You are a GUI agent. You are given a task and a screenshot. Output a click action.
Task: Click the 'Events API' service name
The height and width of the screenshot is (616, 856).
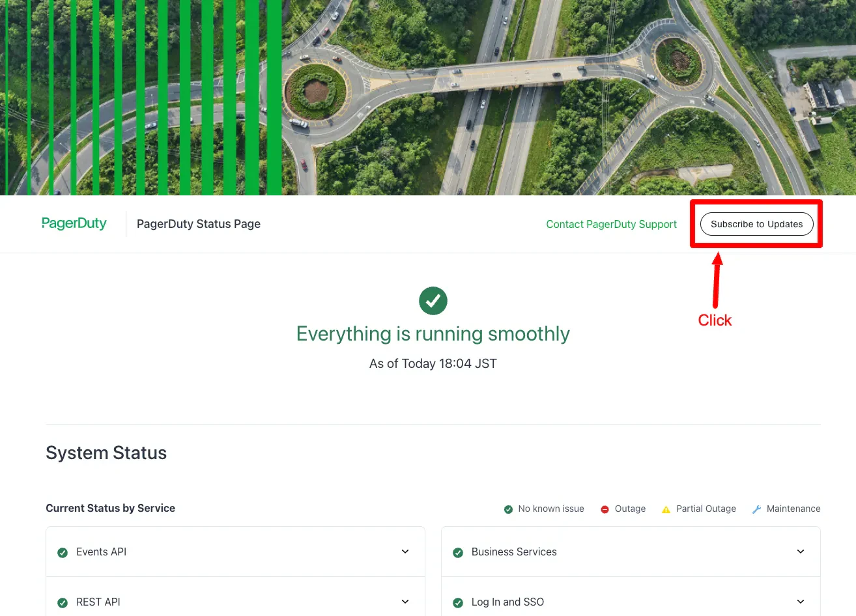pos(101,552)
